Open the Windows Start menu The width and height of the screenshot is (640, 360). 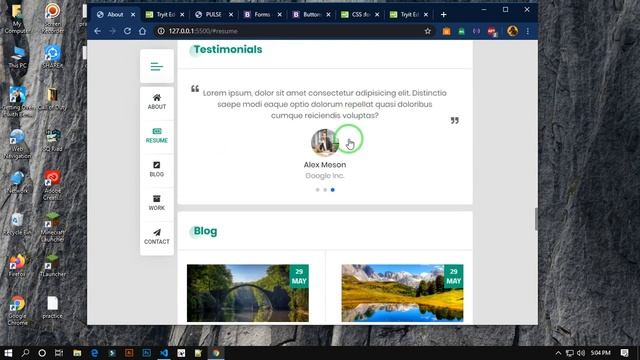[8, 353]
